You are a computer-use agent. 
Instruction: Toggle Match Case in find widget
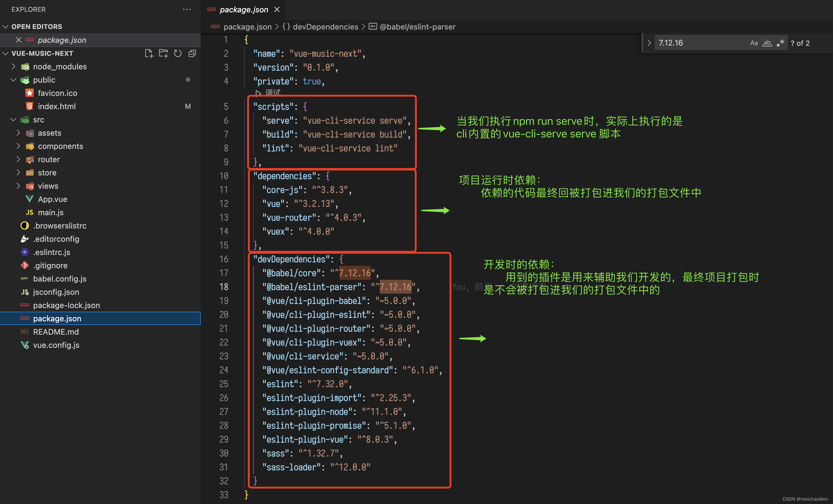point(753,43)
